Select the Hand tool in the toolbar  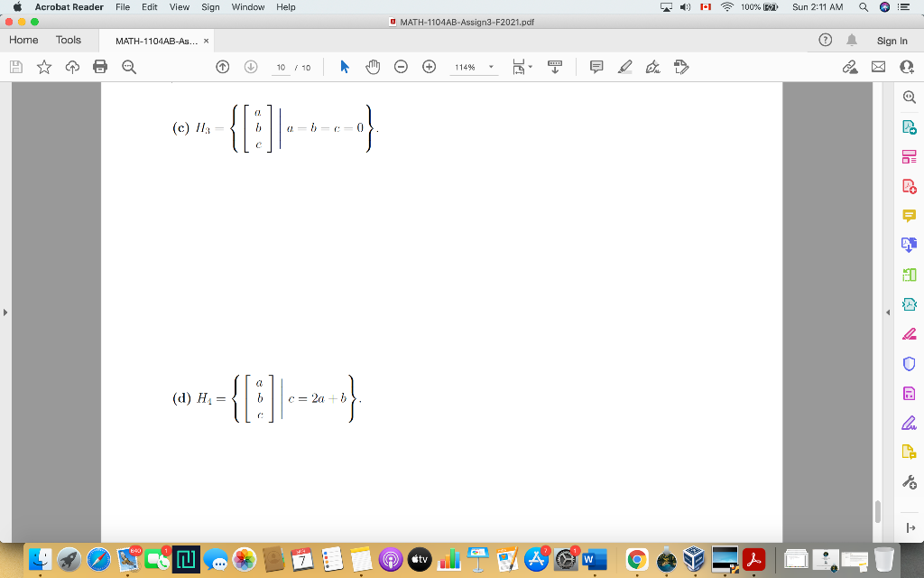(x=373, y=66)
